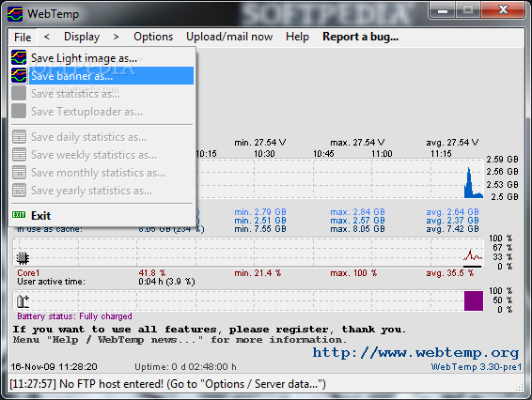Screen dimensions: 532x400
Task: Open the Display menu
Action: 82,37
